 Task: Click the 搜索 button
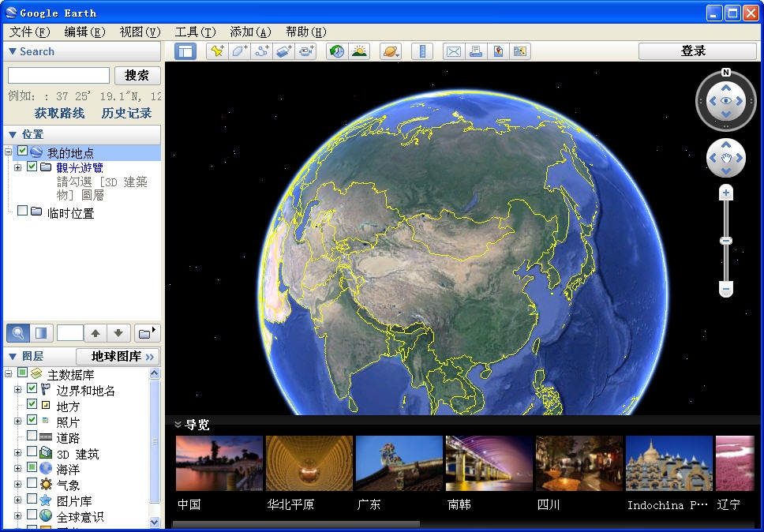tap(137, 75)
